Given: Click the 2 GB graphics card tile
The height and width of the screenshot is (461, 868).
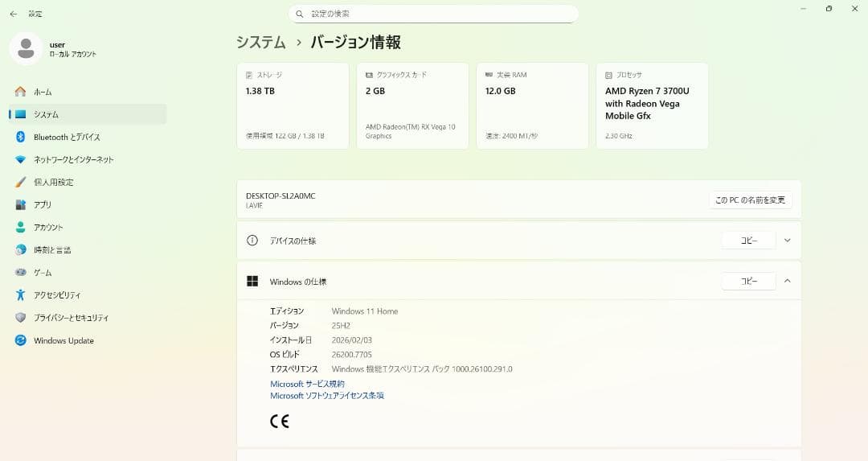Looking at the screenshot, I should (x=412, y=105).
